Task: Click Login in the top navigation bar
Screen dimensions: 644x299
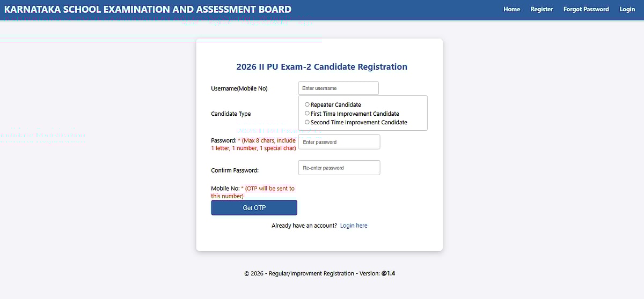Action: click(627, 9)
